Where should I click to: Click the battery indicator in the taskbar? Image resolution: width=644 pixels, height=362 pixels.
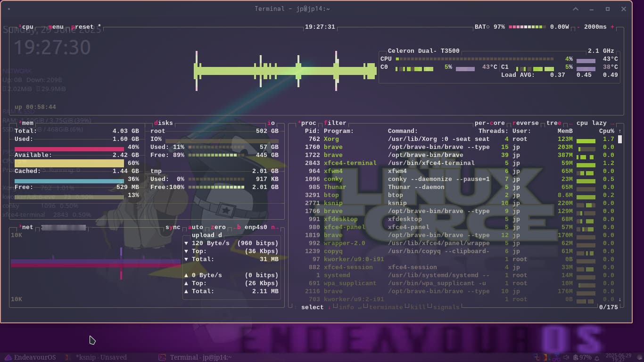(582, 357)
